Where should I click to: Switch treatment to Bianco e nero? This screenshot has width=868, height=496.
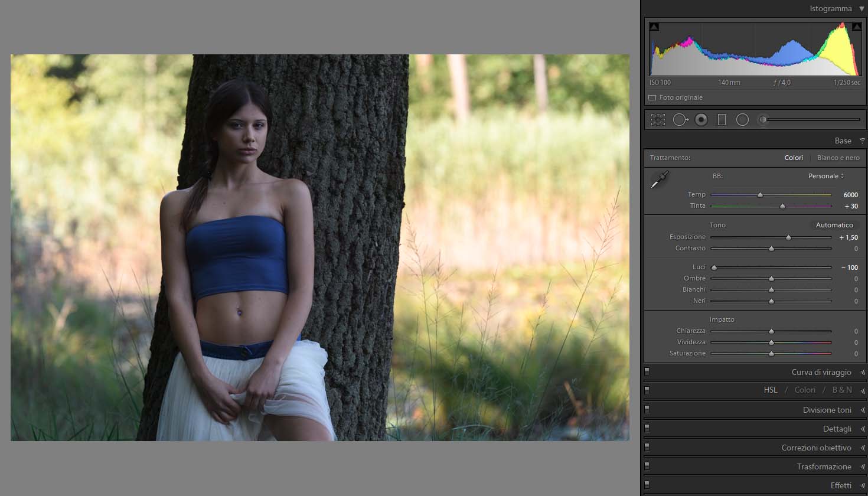tap(838, 158)
